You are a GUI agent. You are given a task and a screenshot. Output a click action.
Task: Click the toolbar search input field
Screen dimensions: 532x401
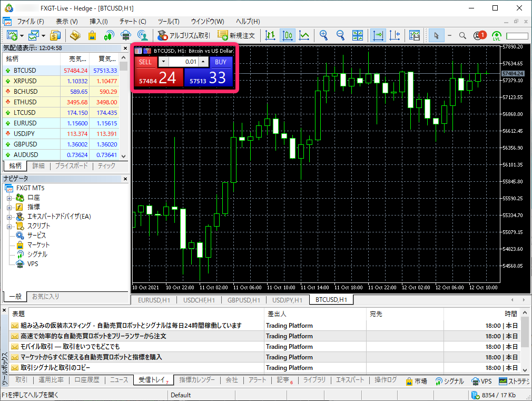pyautogui.click(x=517, y=36)
